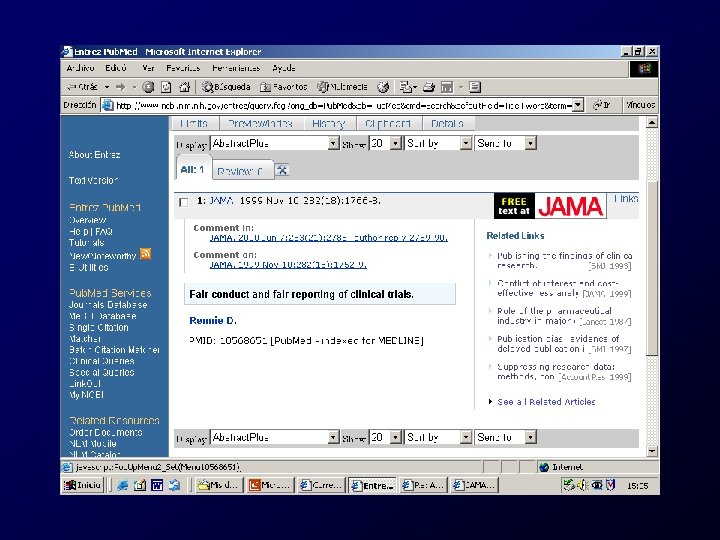Screen dimensions: 720x540
Task: Open Single Citation Matcher sidebar link
Action: (x=98, y=333)
